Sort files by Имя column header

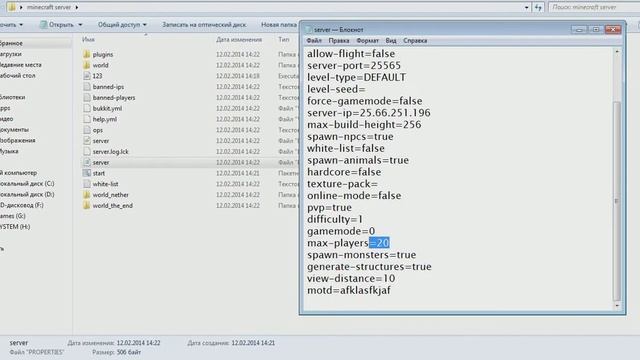click(x=88, y=40)
